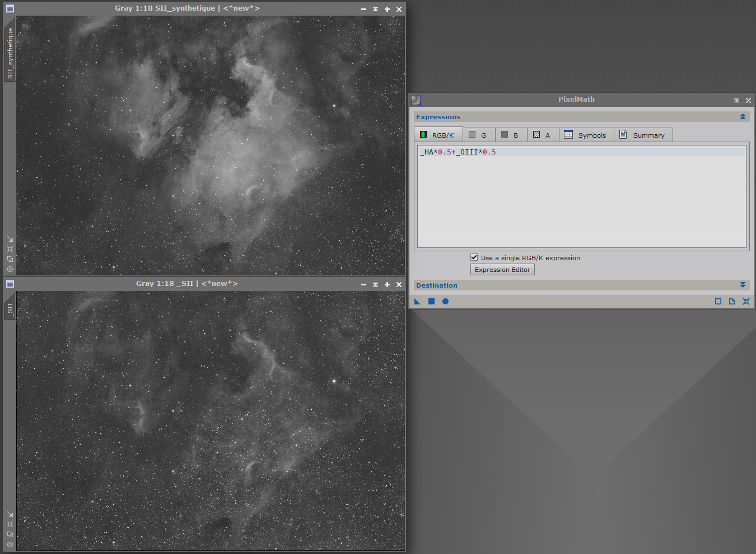Click square-frame icon in _SII window sidebar
Image resolution: width=756 pixels, height=554 pixels.
pyautogui.click(x=10, y=524)
